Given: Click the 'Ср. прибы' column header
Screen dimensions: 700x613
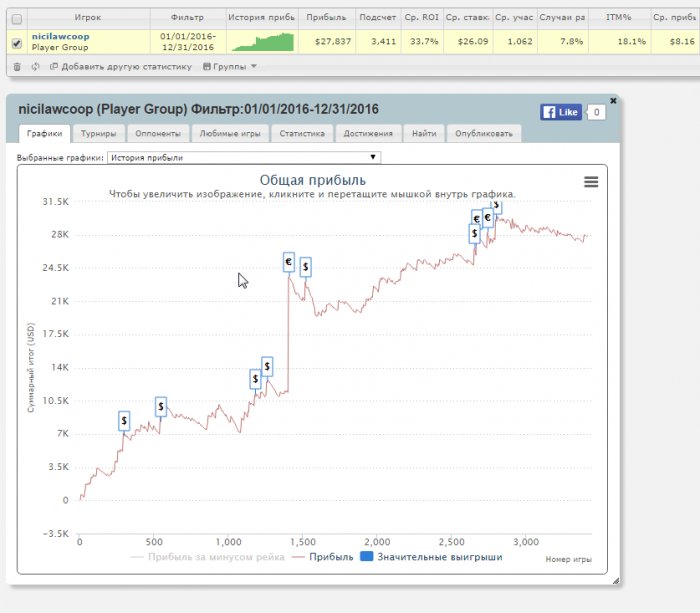Looking at the screenshot, I should click(675, 17).
